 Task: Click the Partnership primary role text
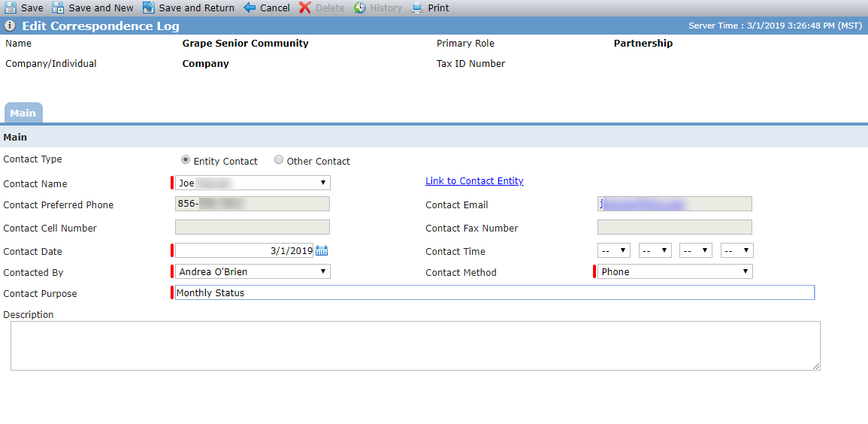tap(643, 43)
